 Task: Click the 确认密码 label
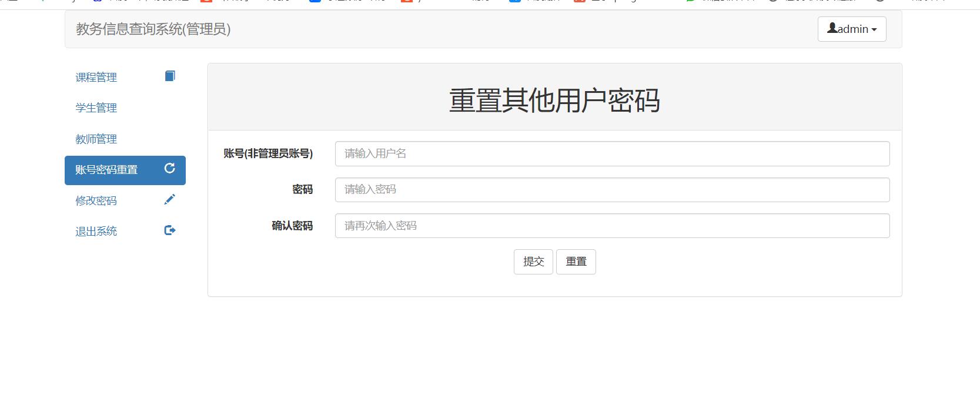coord(292,226)
